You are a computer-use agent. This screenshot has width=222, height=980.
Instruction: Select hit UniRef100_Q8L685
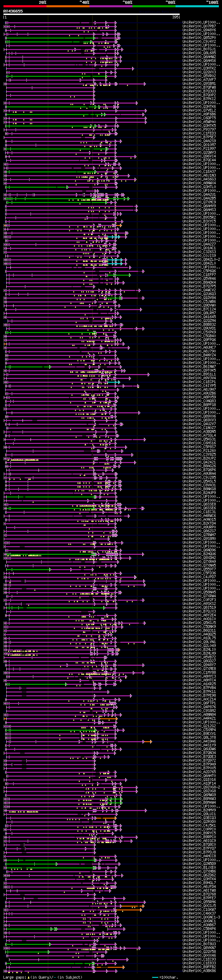(x=199, y=53)
